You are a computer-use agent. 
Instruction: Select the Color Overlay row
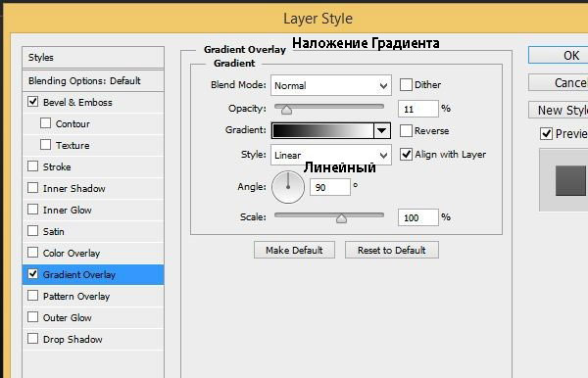[93, 253]
